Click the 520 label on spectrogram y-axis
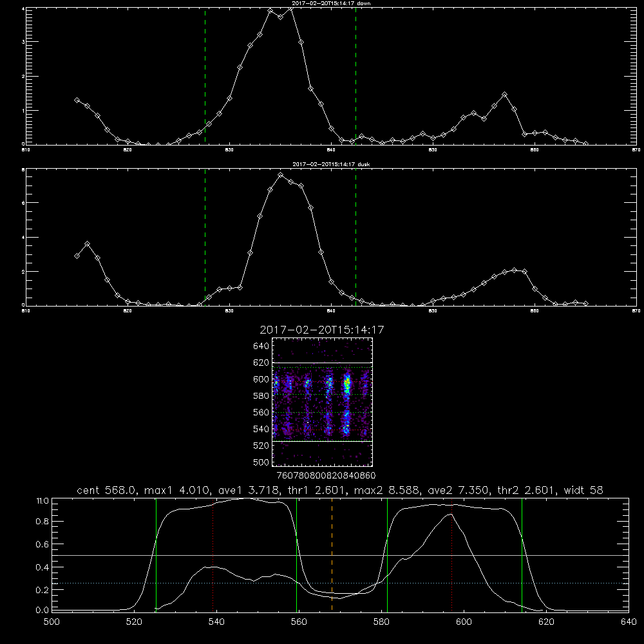 tap(261, 446)
